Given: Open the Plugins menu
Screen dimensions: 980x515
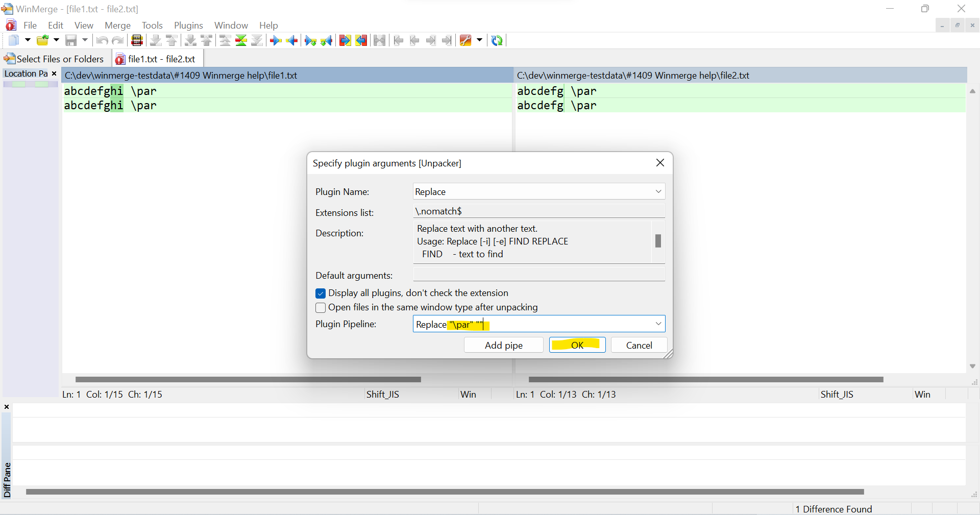Looking at the screenshot, I should coord(188,25).
